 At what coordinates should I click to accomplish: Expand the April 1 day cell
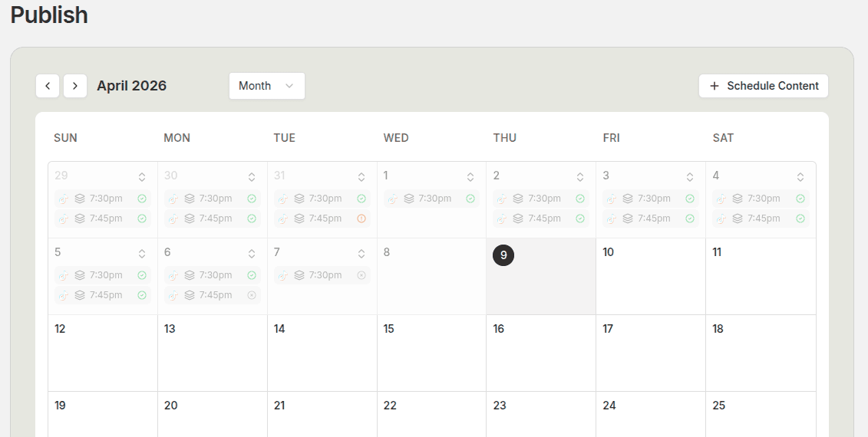(470, 177)
